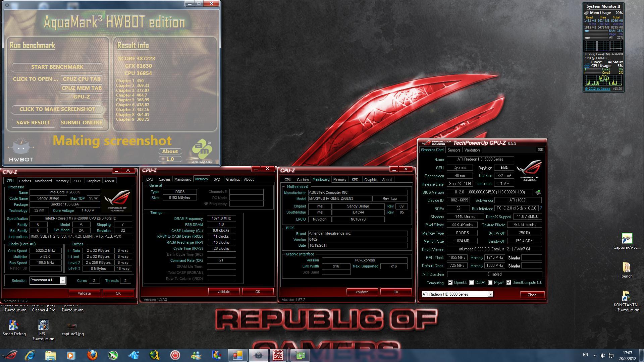Click the EN language indicator in taskbar

(585, 355)
